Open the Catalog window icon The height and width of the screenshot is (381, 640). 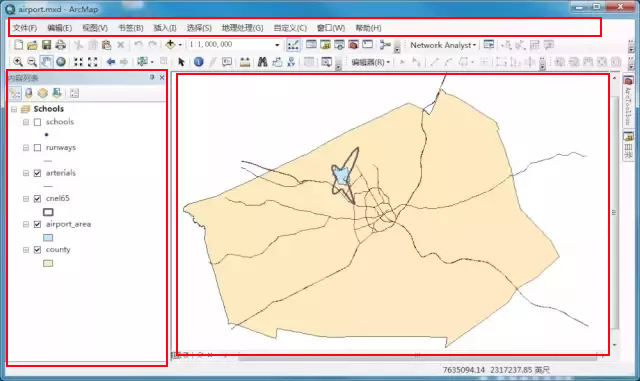pos(325,45)
